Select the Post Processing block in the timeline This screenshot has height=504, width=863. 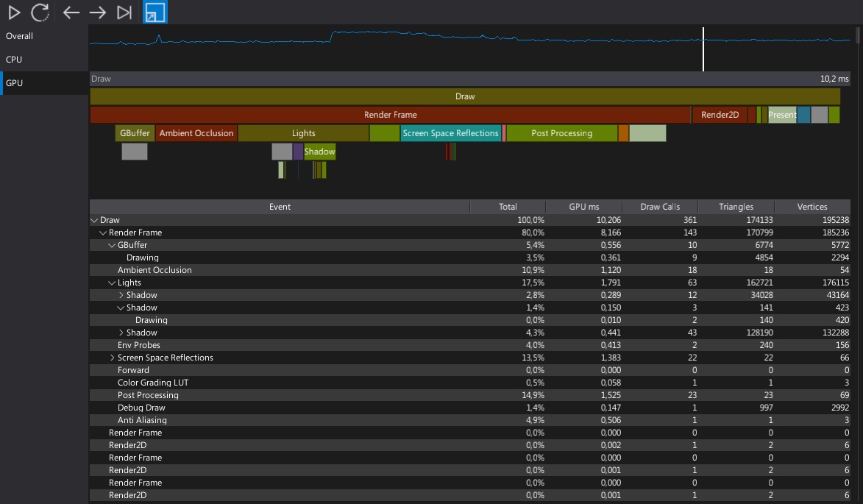coord(561,133)
